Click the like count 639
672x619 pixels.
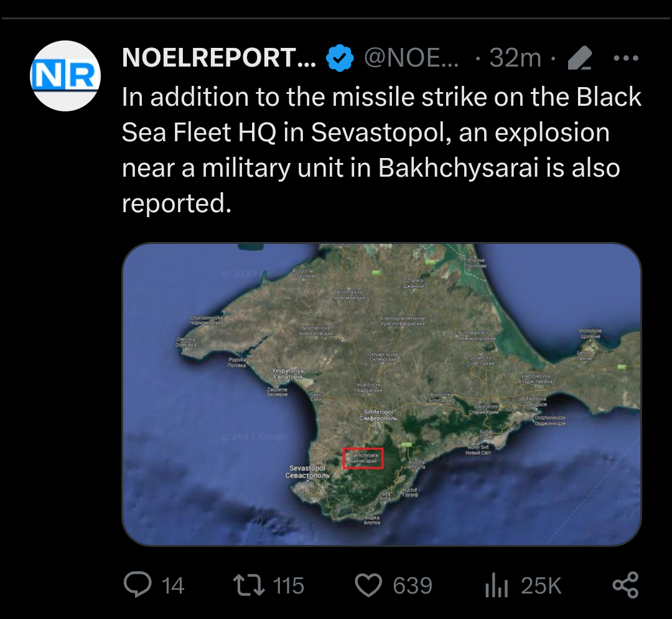412,585
